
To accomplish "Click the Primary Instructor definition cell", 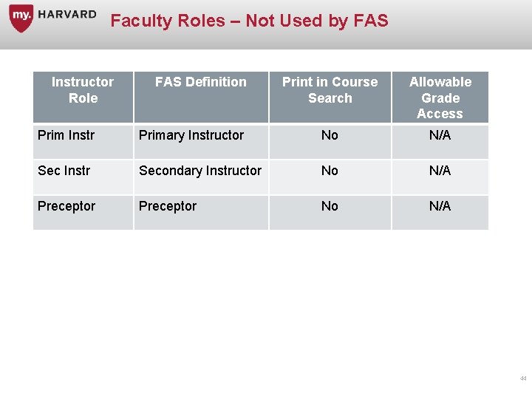I will (191, 135).
